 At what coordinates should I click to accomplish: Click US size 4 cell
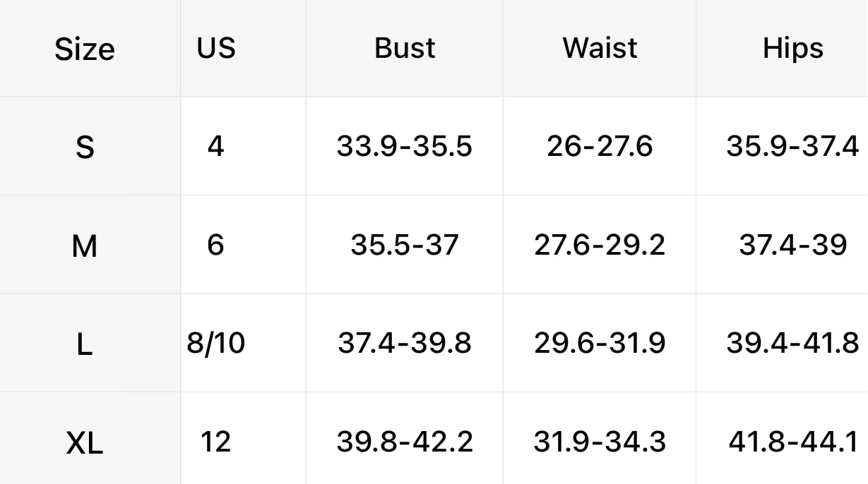216,147
